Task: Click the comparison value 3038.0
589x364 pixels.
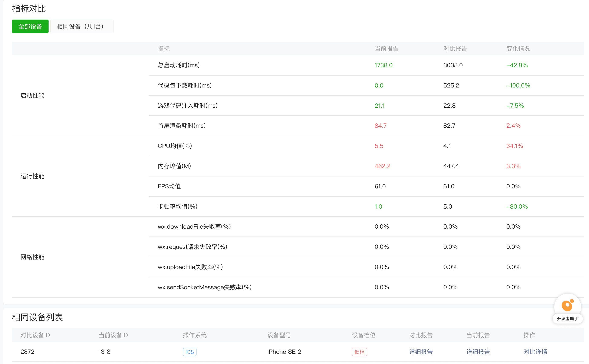Action: [x=453, y=65]
